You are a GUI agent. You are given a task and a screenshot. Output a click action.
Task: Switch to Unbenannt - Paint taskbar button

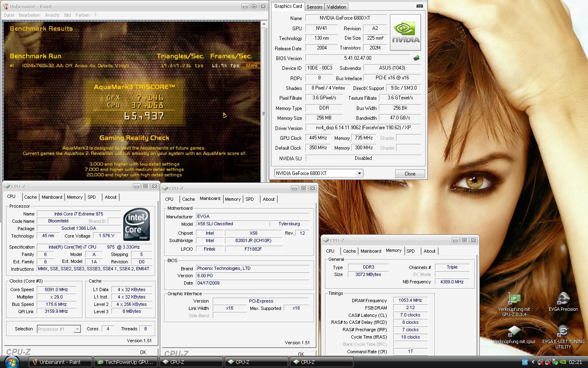[x=60, y=362]
